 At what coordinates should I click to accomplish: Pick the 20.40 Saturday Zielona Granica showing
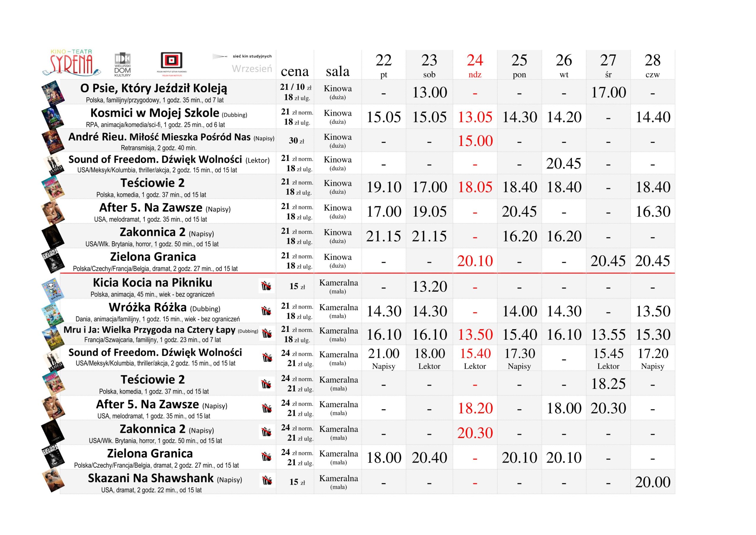coord(430,458)
